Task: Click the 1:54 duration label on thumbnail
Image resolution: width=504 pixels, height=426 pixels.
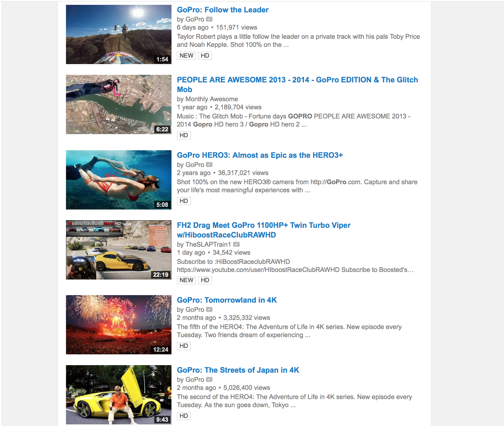Action: [x=162, y=59]
